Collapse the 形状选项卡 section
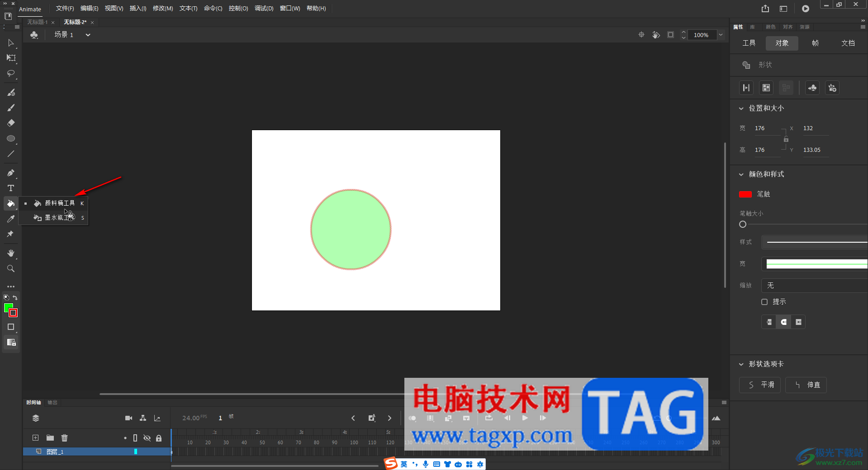 741,364
